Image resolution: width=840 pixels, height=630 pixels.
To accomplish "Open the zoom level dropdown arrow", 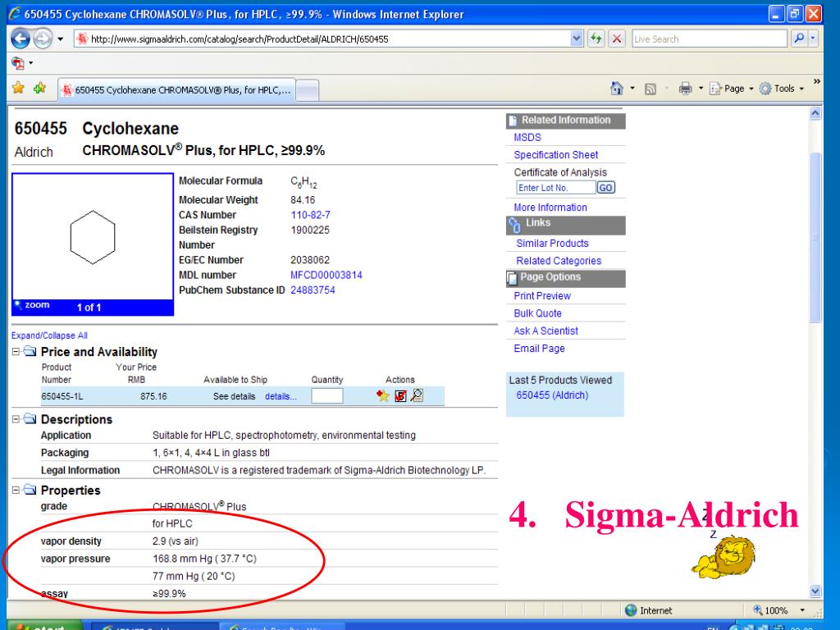I will pos(802,610).
